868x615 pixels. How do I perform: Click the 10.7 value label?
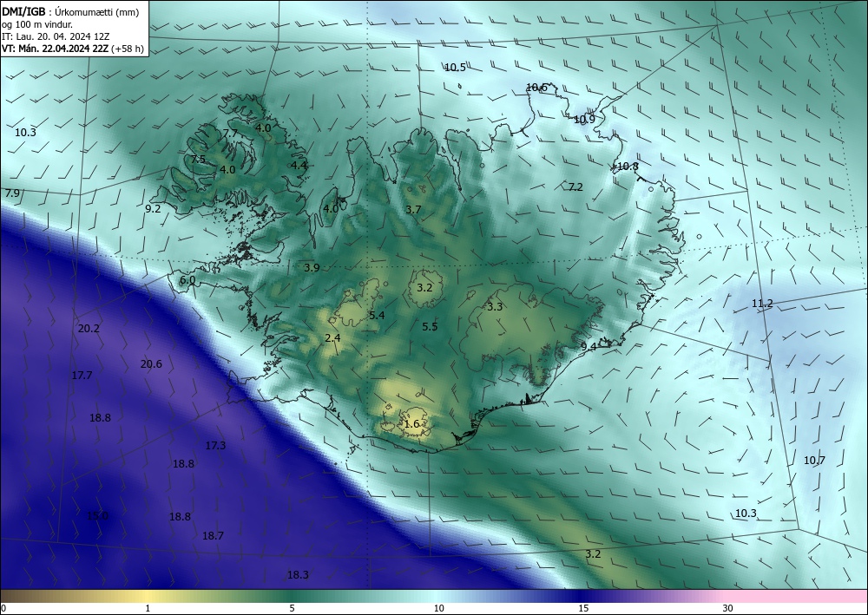(814, 460)
